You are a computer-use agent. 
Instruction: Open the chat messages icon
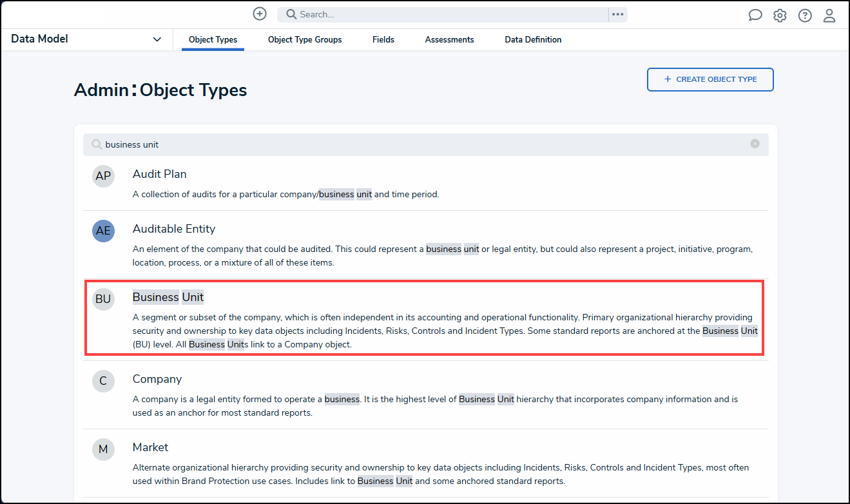point(755,14)
